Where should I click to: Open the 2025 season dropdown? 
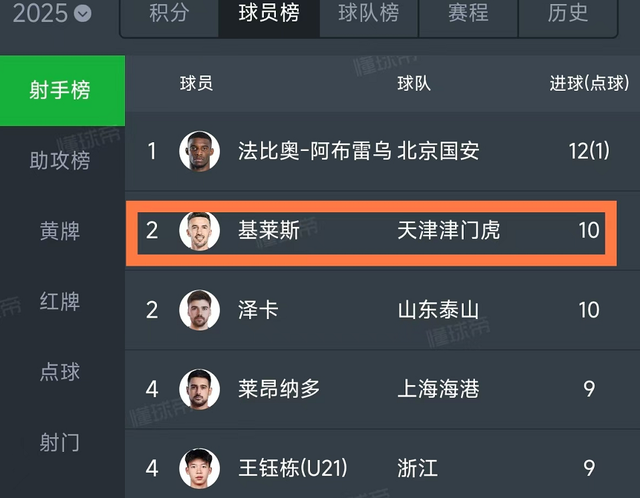[x=52, y=13]
